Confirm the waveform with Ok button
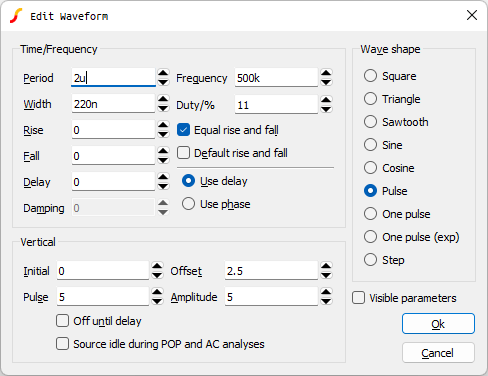The width and height of the screenshot is (488, 376). tap(438, 323)
